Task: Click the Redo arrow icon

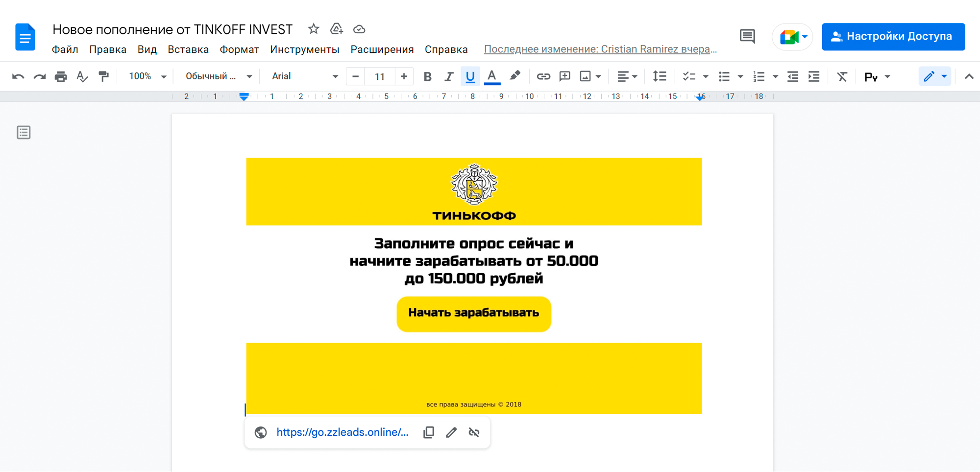Action: (x=40, y=76)
